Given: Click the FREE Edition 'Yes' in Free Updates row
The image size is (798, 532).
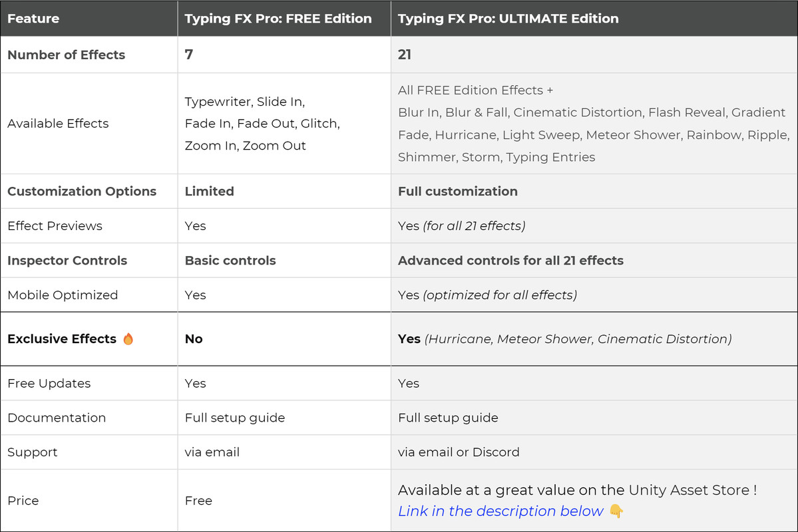Looking at the screenshot, I should tap(196, 383).
